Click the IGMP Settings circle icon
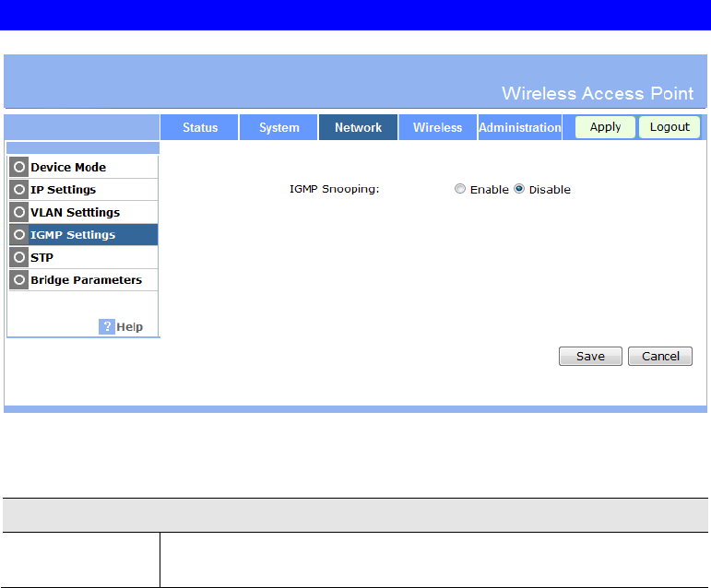Viewport: 711px width, 588px height. pyautogui.click(x=19, y=235)
